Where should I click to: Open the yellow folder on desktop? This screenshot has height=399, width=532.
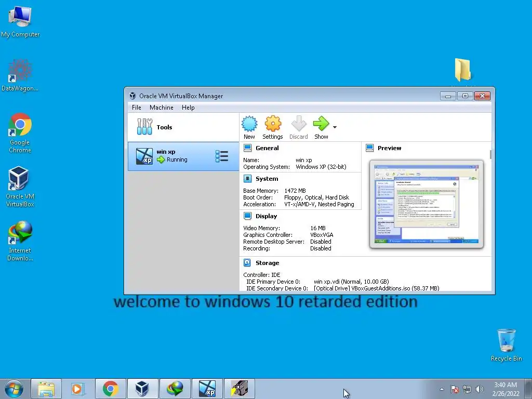[x=463, y=70]
